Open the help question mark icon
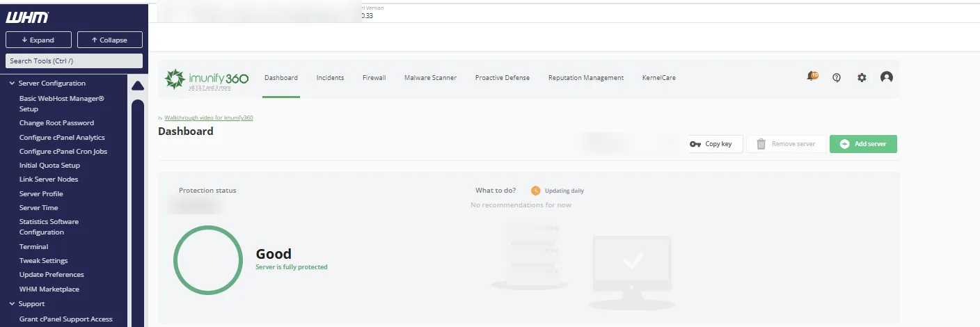Image resolution: width=980 pixels, height=327 pixels. pos(837,78)
